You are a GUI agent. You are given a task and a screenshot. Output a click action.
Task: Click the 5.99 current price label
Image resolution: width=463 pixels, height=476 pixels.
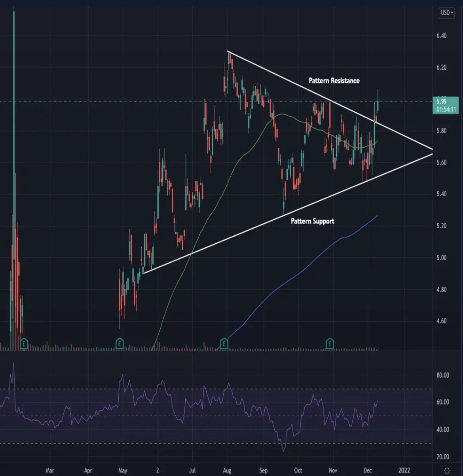point(442,101)
